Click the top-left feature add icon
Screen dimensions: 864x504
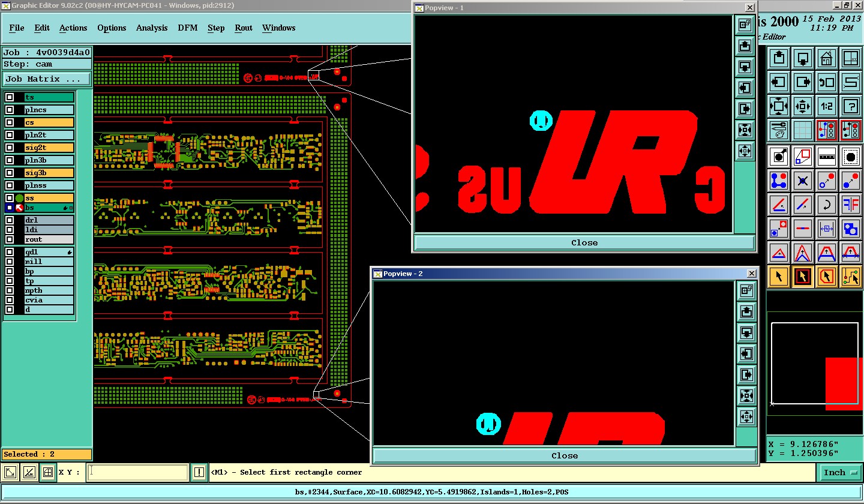779,157
